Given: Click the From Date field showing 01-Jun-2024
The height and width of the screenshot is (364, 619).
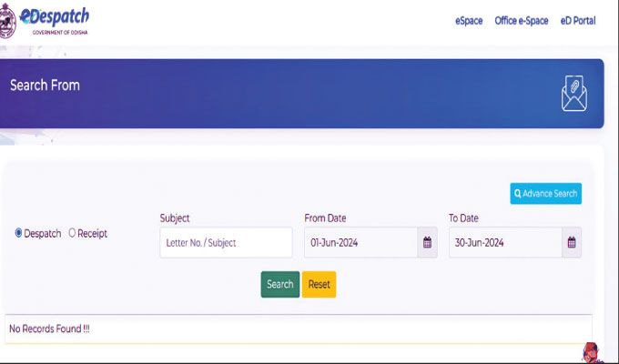Looking at the screenshot, I should [360, 243].
